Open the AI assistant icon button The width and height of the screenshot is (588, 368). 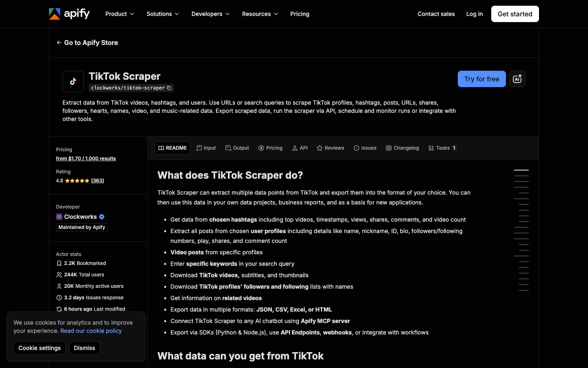(x=517, y=79)
